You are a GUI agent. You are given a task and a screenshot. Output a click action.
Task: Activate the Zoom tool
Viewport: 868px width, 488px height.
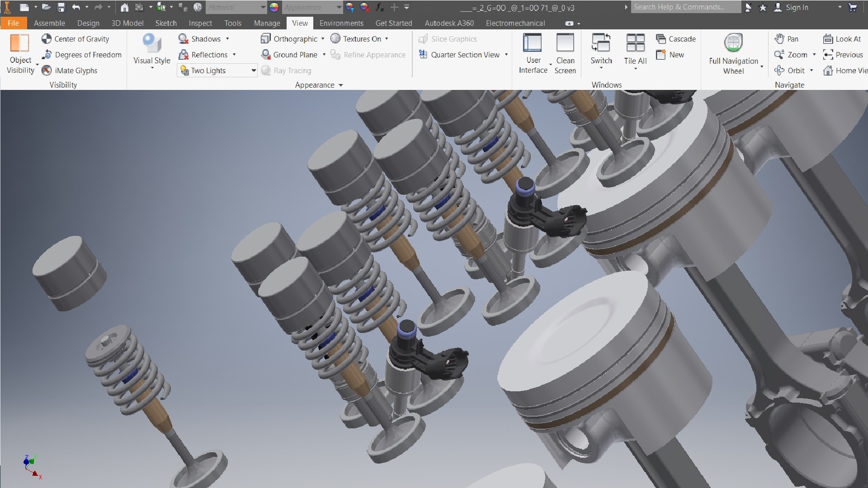coord(791,55)
